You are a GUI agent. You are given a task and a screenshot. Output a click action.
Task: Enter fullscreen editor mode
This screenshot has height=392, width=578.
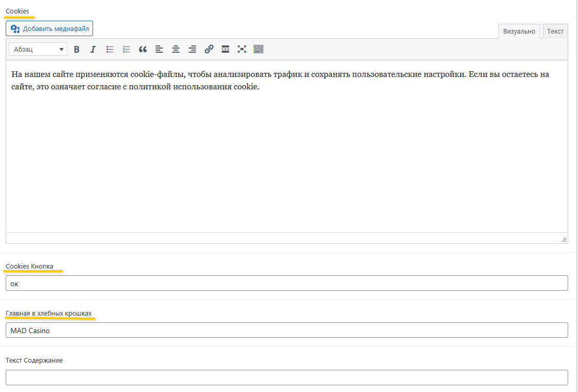coord(242,50)
